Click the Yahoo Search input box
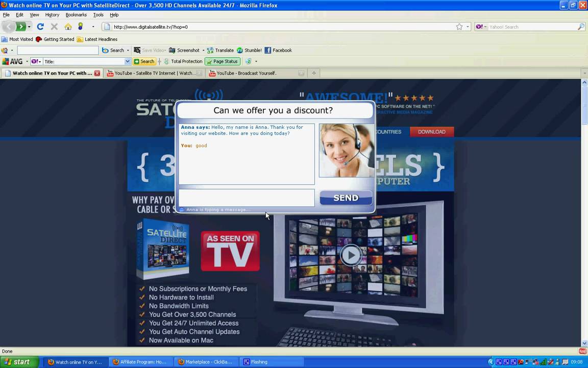This screenshot has height=368, width=588. pyautogui.click(x=532, y=27)
